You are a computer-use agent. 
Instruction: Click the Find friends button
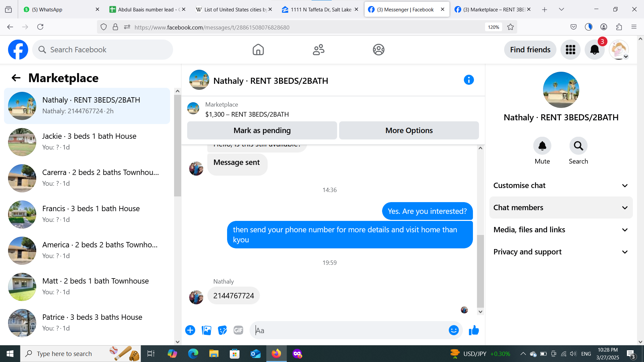point(530,50)
